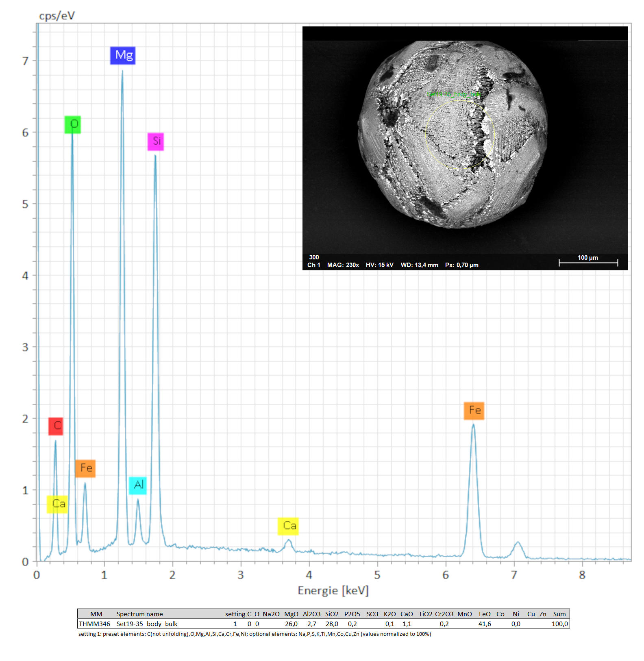This screenshot has height=661, width=644.
Task: Select the red C peak label
Action: [56, 426]
